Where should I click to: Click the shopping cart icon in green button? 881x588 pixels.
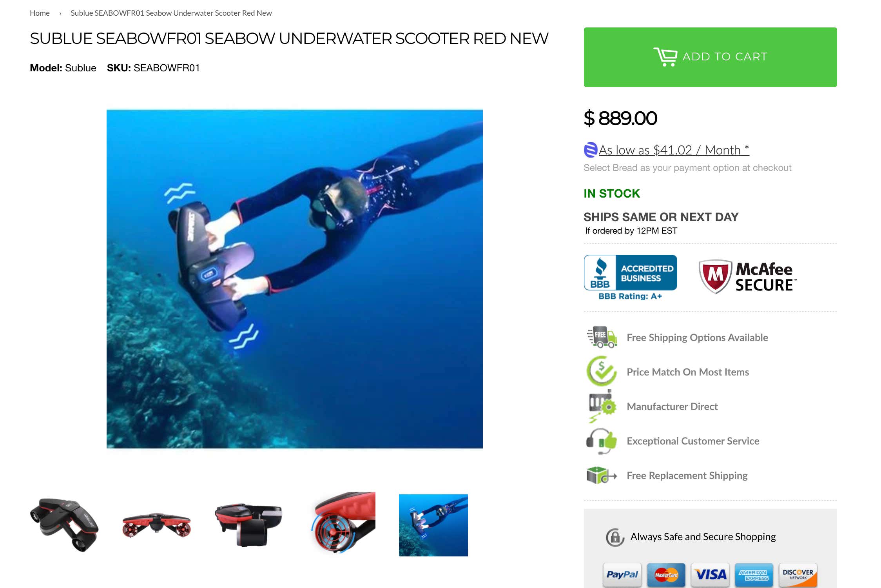[665, 57]
